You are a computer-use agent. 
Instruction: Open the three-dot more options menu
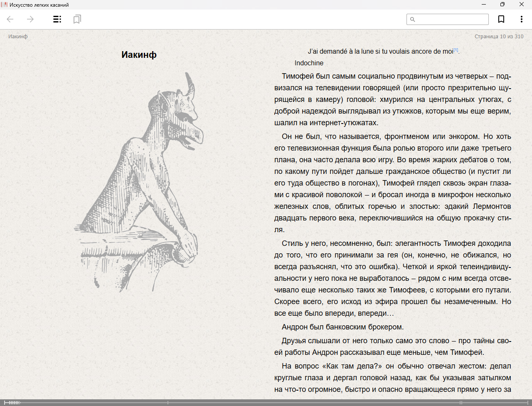521,19
